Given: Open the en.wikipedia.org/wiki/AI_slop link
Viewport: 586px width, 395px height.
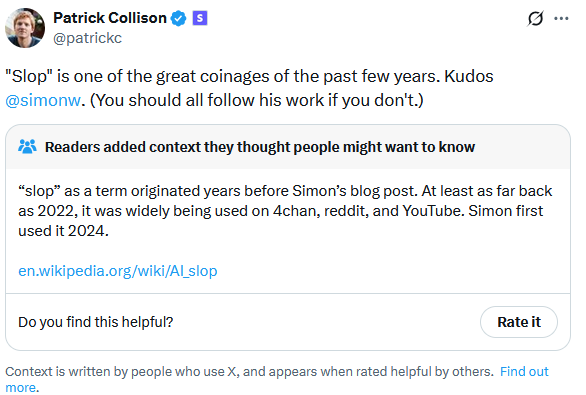Looking at the screenshot, I should [x=118, y=271].
